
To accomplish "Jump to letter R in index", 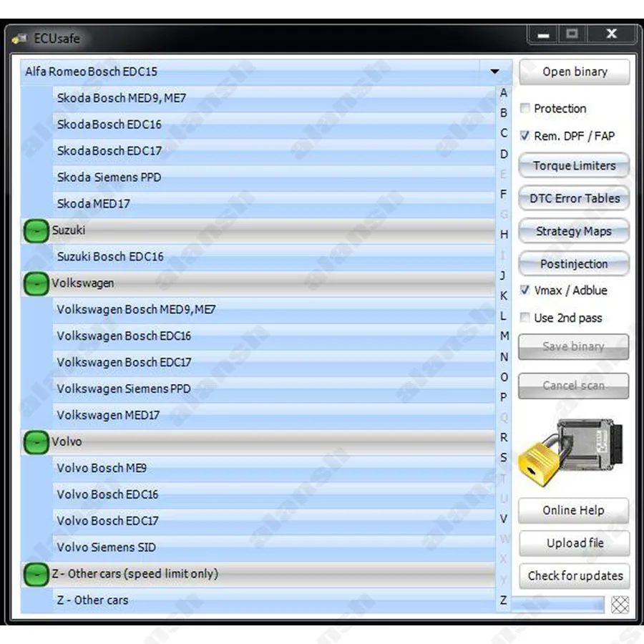I will 504,437.
